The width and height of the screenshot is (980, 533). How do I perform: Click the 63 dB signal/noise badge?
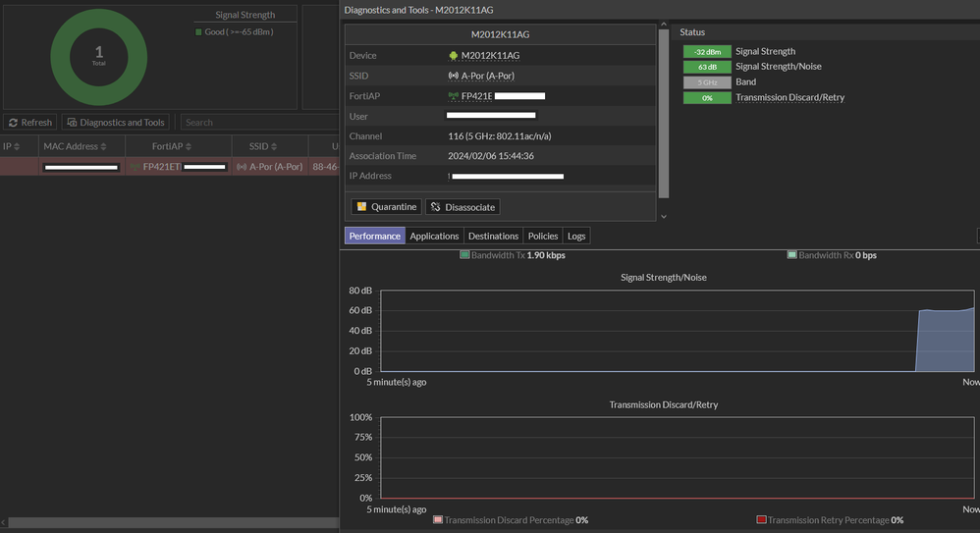707,67
